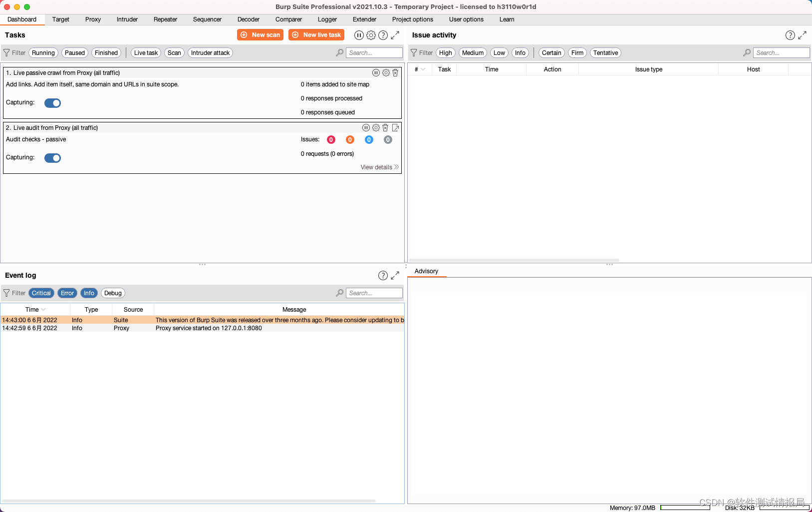
Task: Select the Advisory tab
Action: (x=426, y=271)
